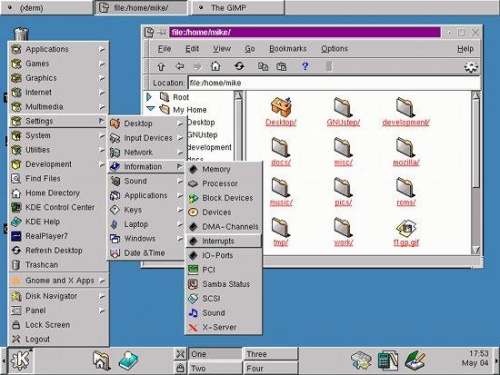
Task: Switch to virtual desktop Three
Action: click(270, 354)
